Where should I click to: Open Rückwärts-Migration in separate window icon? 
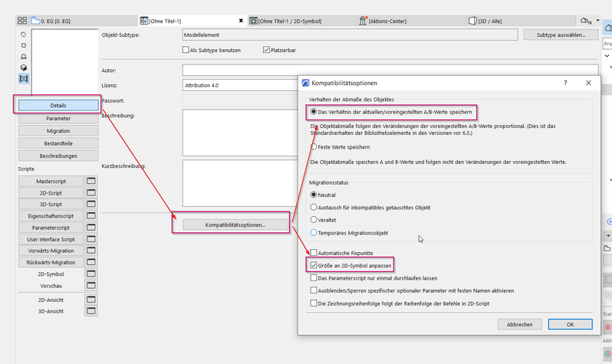coord(91,262)
